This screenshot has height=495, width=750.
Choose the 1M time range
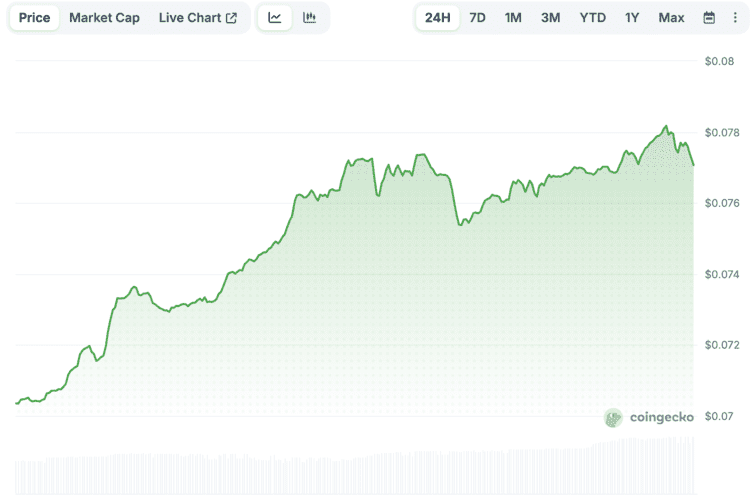click(x=513, y=18)
